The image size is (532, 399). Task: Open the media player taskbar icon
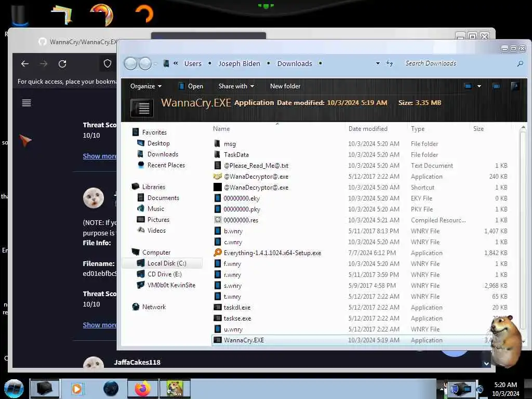coord(77,389)
